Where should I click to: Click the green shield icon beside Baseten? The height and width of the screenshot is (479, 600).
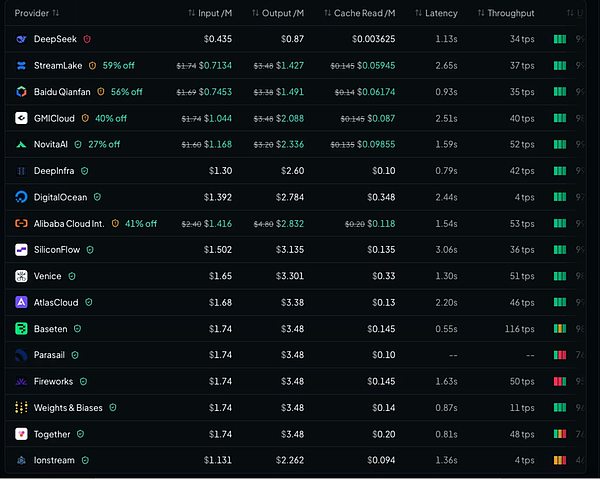pyautogui.click(x=77, y=329)
